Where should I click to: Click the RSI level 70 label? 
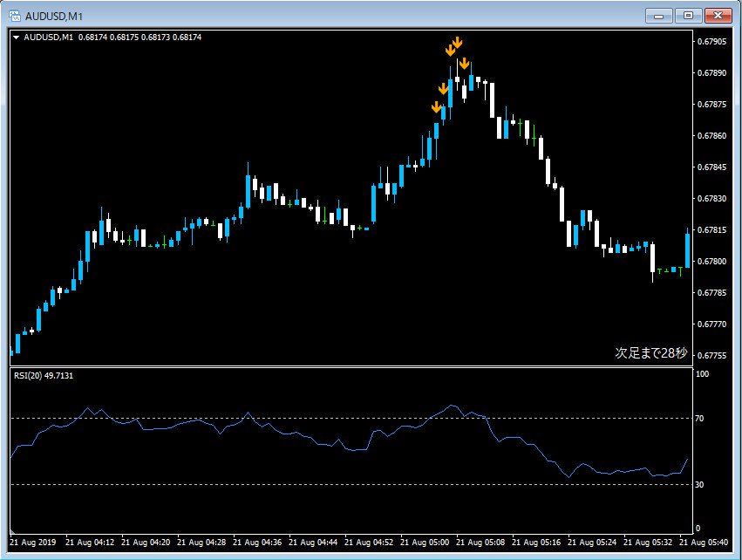point(699,419)
